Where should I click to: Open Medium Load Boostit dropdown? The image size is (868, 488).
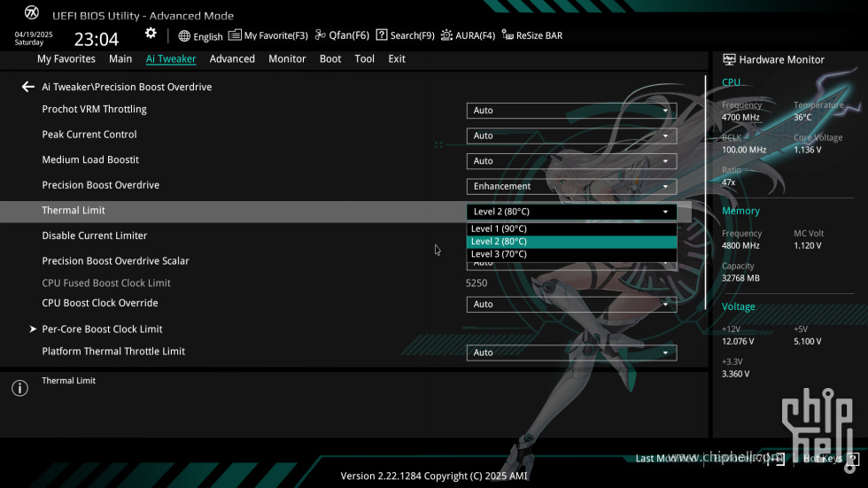pos(571,161)
